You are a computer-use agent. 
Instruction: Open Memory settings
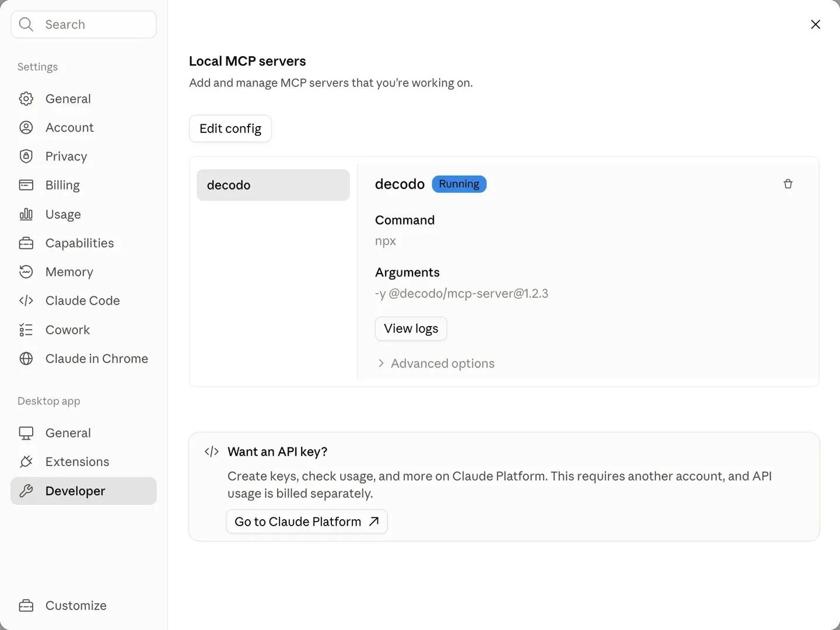click(83, 272)
